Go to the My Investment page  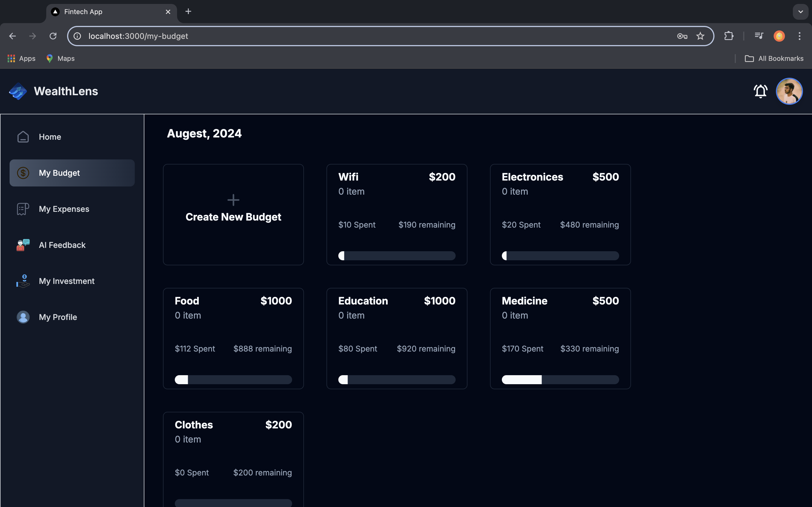click(x=67, y=281)
